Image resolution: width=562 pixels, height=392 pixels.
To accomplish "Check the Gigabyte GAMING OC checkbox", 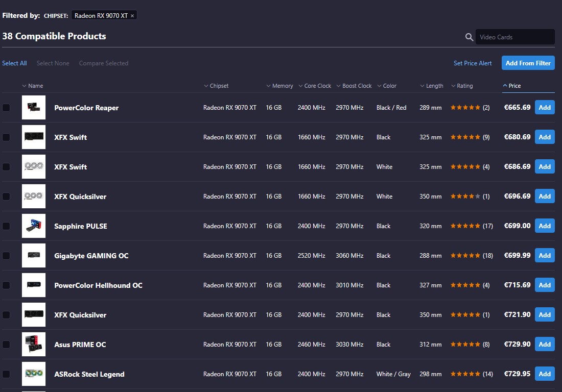I will click(x=6, y=256).
